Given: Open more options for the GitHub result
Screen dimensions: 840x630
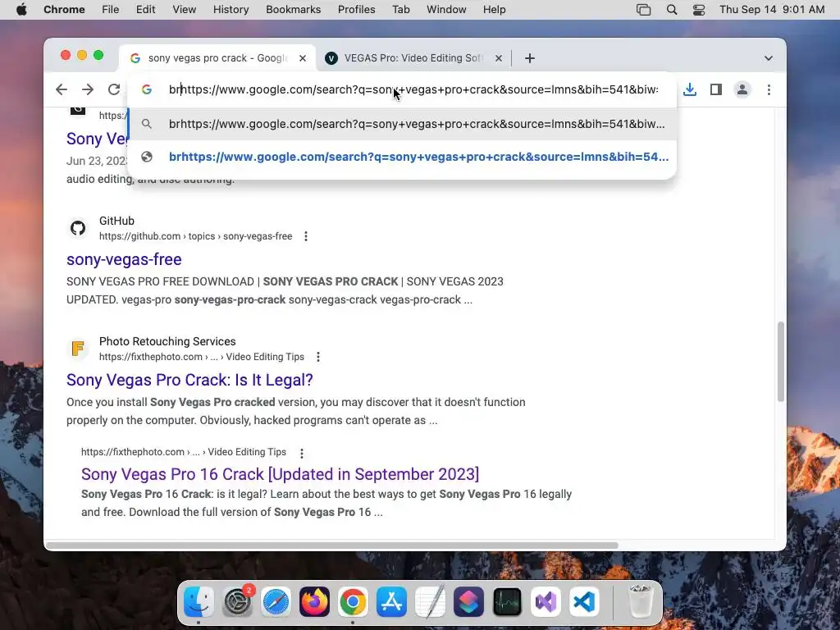Looking at the screenshot, I should click(306, 236).
